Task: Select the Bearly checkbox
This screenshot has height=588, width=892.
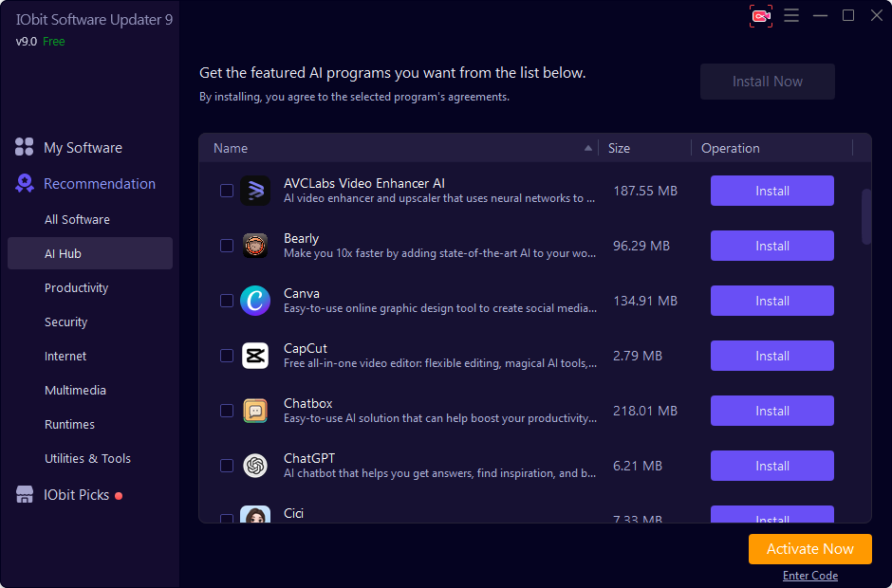Action: [x=227, y=246]
